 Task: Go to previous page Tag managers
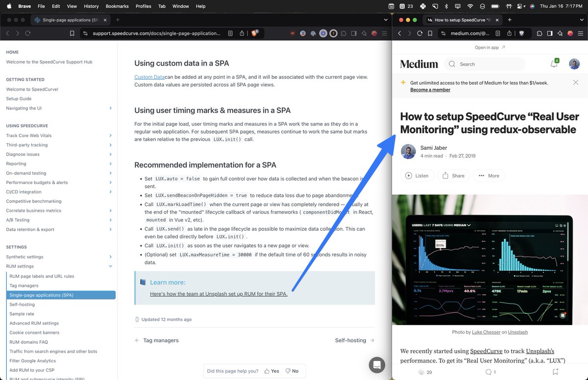[157, 340]
